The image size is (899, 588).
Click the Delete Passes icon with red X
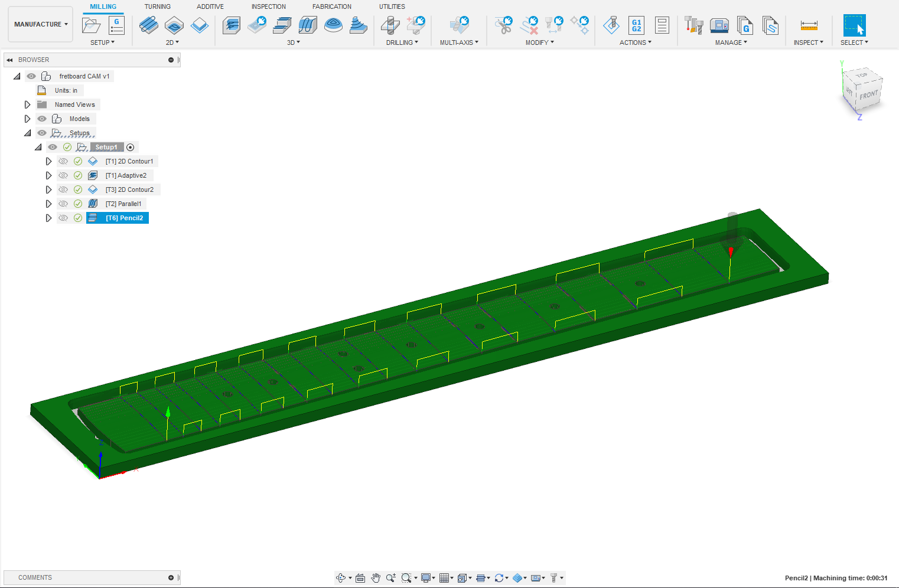tap(529, 25)
